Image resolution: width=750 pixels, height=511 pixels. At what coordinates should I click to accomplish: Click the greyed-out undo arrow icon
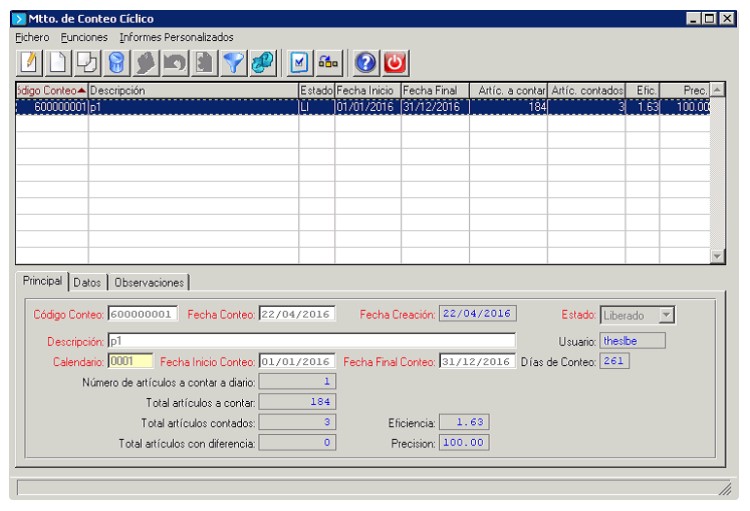tap(175, 63)
